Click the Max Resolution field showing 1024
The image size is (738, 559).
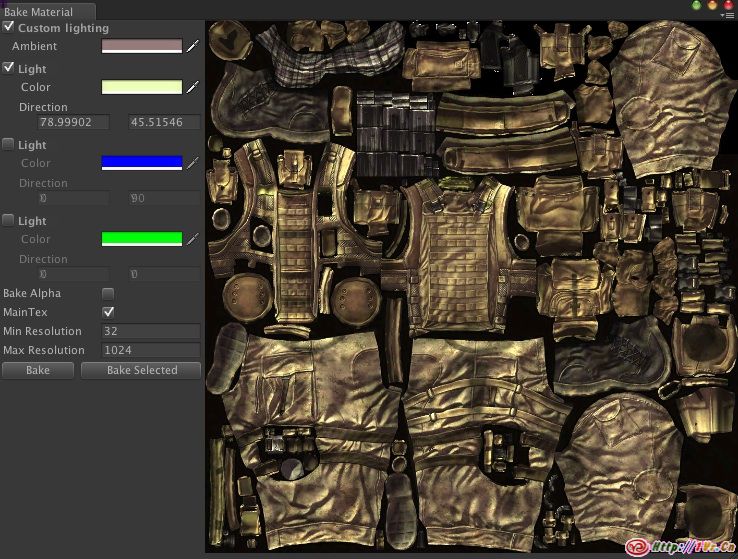tap(150, 350)
